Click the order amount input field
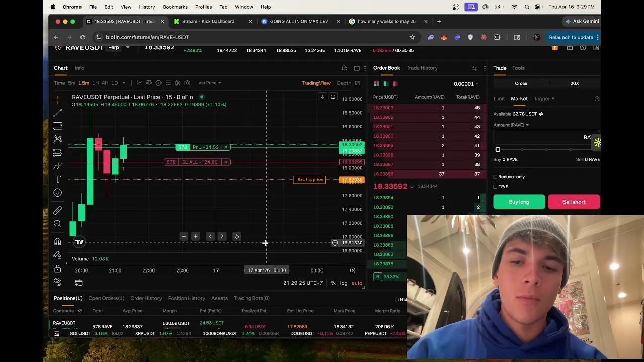Image resolution: width=644 pixels, height=362 pixels. coord(546,137)
